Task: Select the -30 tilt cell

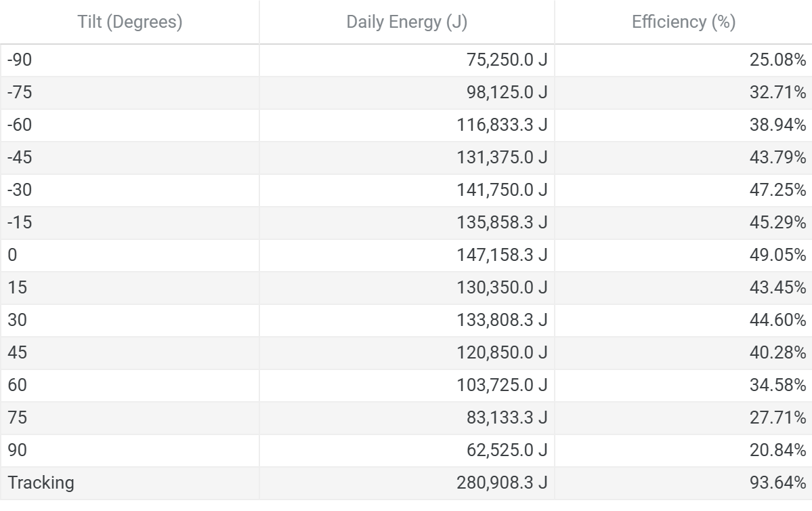Action: [x=129, y=190]
